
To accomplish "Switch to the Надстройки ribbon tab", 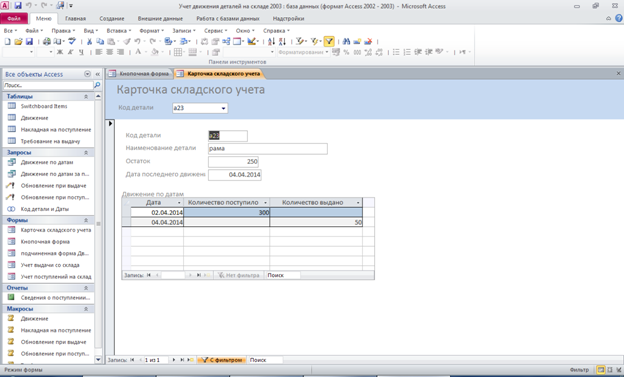I will 289,18.
